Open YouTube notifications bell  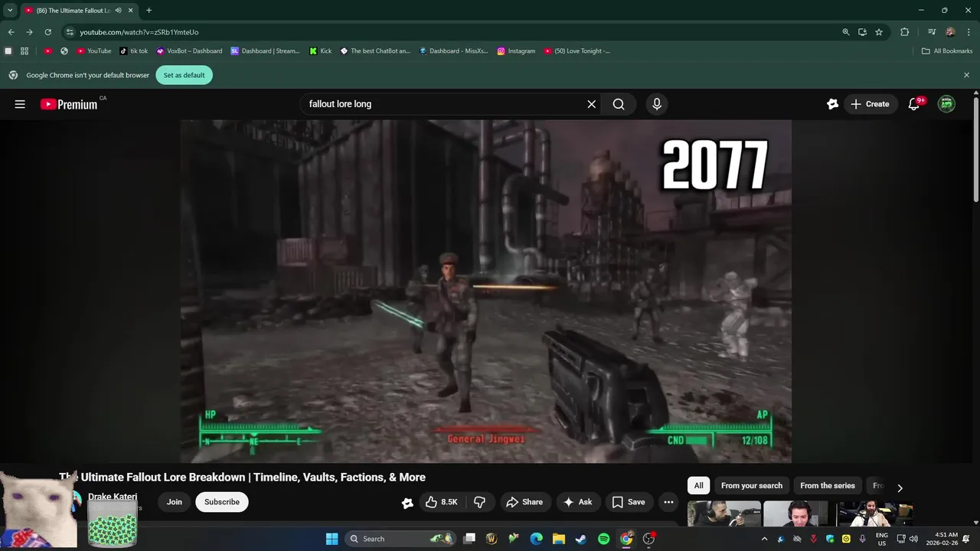coord(913,104)
